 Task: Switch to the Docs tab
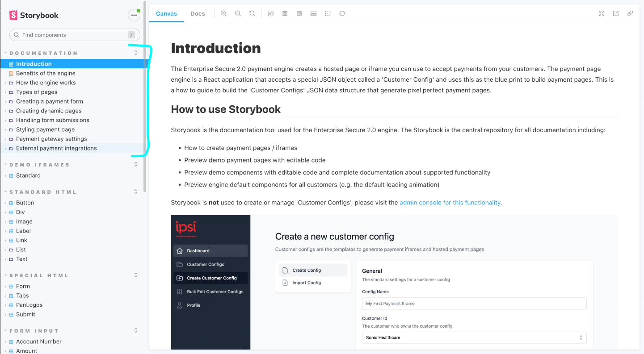coord(198,13)
